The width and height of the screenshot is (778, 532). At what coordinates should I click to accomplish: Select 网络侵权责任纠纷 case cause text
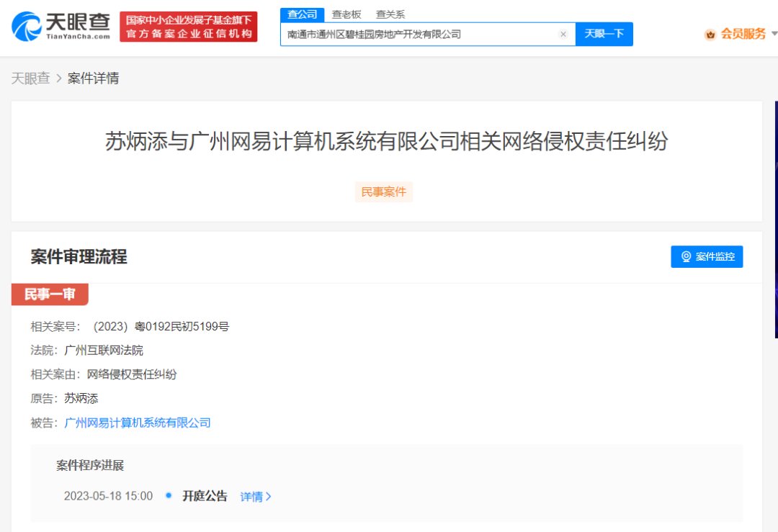click(132, 374)
